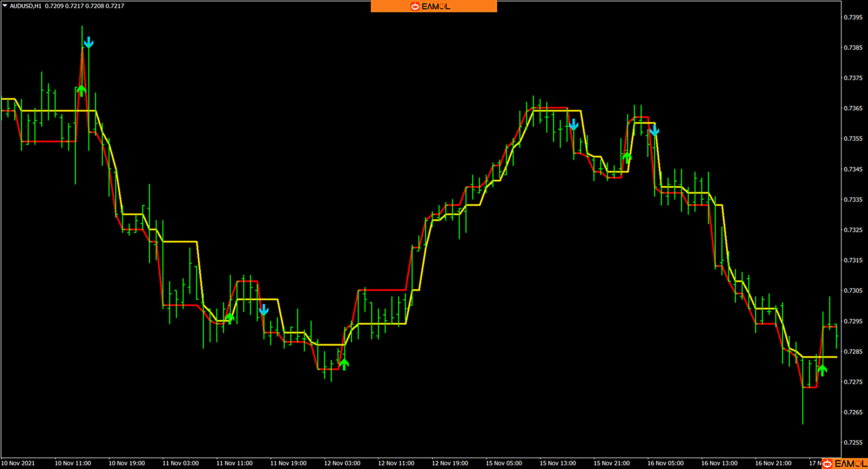The width and height of the screenshot is (868, 469).
Task: Click the 11 Nov 11:00 time label
Action: (x=234, y=463)
